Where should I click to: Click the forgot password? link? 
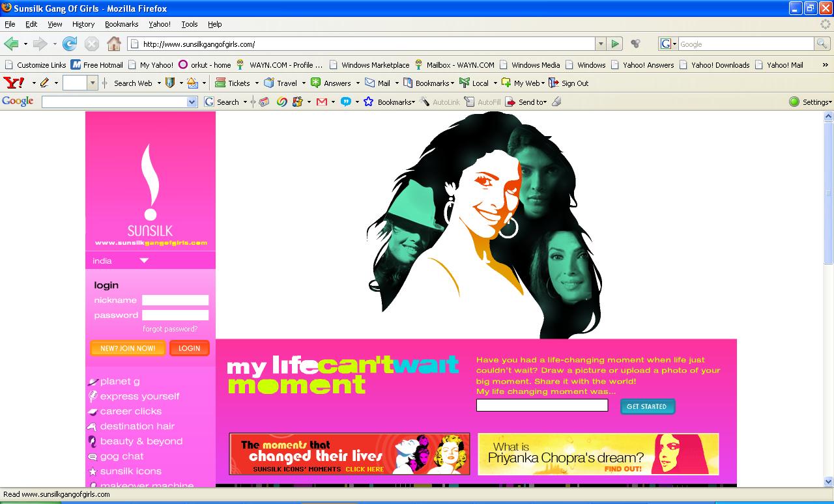[x=169, y=329]
